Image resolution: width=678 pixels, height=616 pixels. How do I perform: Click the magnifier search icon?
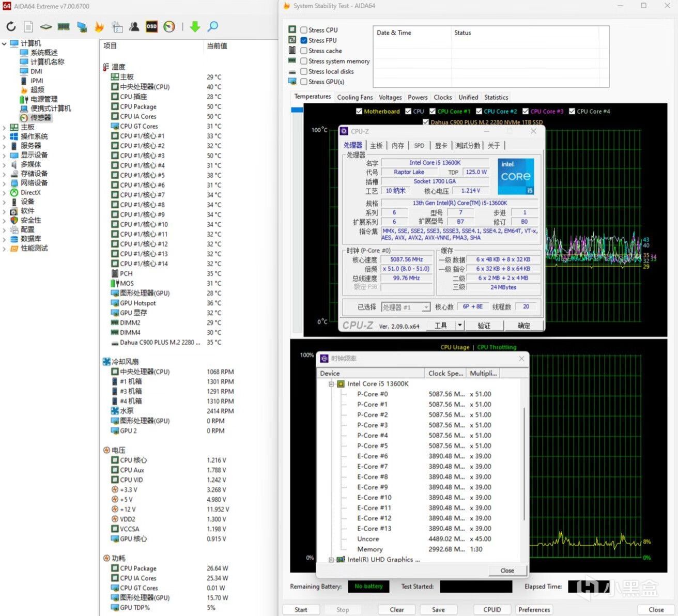coord(212,26)
